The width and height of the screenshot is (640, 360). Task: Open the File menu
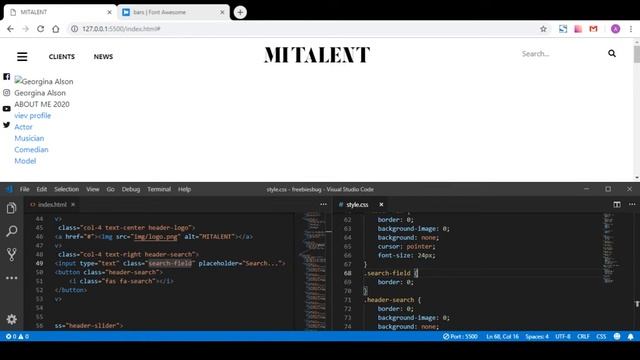click(x=24, y=189)
